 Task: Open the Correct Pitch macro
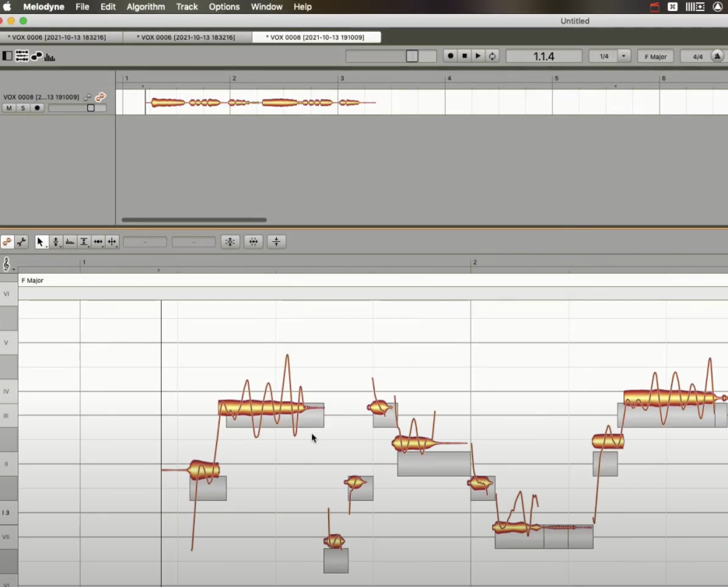pos(230,242)
